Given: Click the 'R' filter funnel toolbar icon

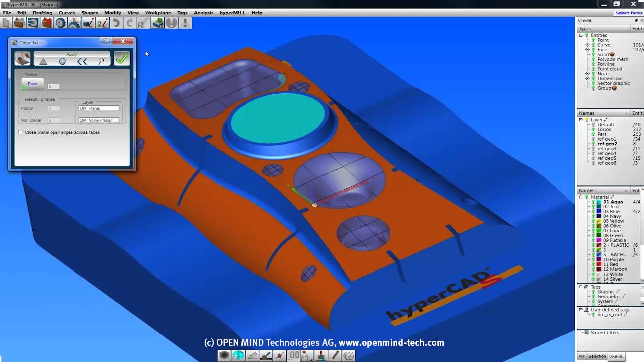Looking at the screenshot, I should click(x=143, y=23).
